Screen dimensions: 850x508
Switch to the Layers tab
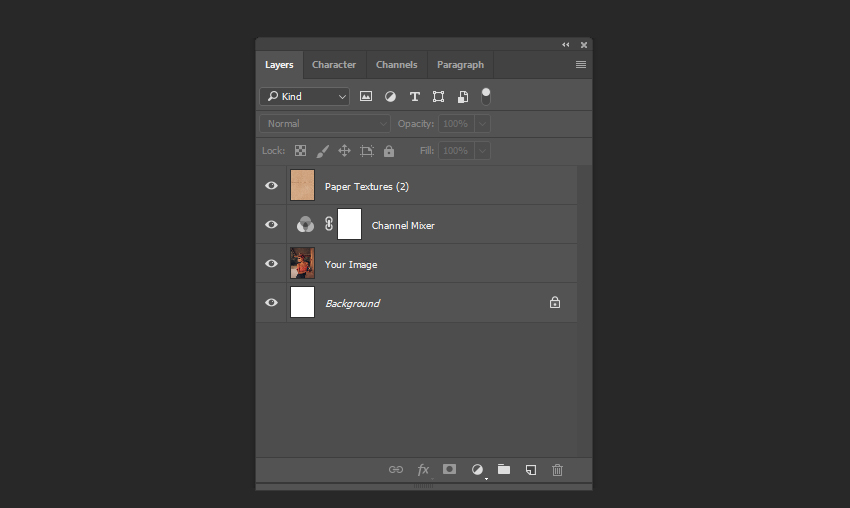[x=279, y=65]
